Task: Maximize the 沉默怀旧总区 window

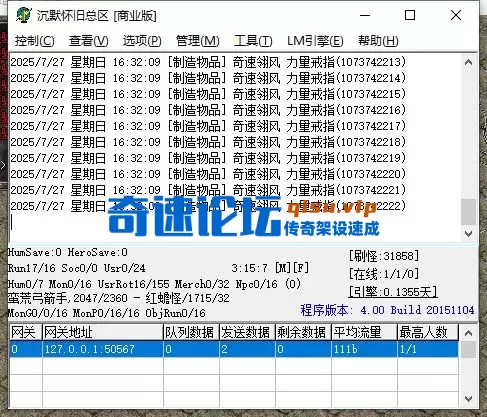Action: 410,15
